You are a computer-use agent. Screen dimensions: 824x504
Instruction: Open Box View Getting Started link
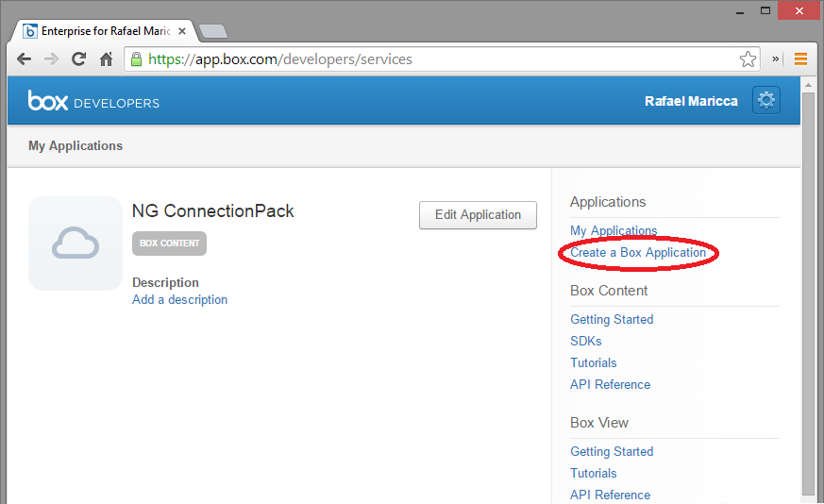pos(612,451)
